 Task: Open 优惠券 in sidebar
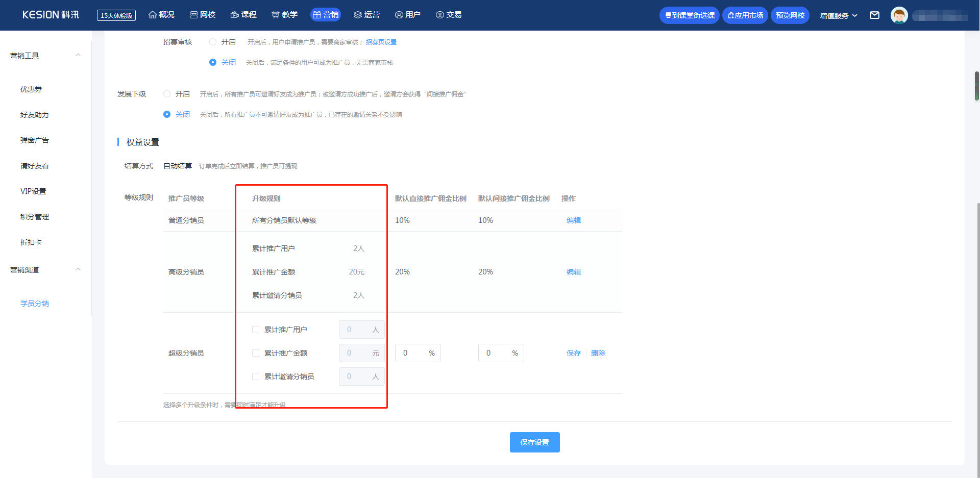[x=31, y=89]
